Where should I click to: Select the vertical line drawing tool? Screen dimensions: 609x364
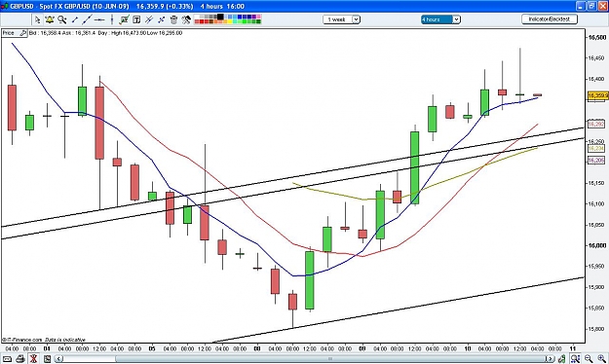click(x=112, y=19)
